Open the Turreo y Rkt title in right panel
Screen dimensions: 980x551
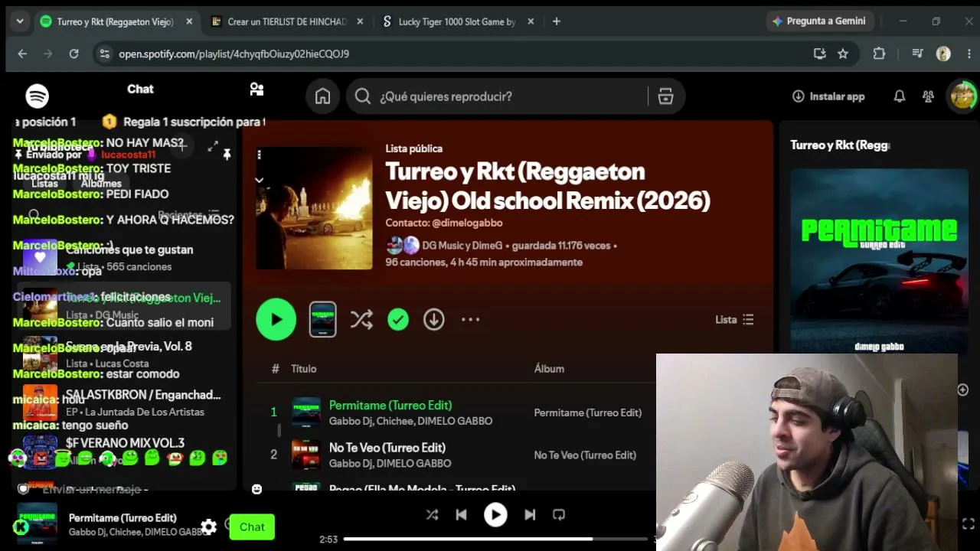coord(840,145)
